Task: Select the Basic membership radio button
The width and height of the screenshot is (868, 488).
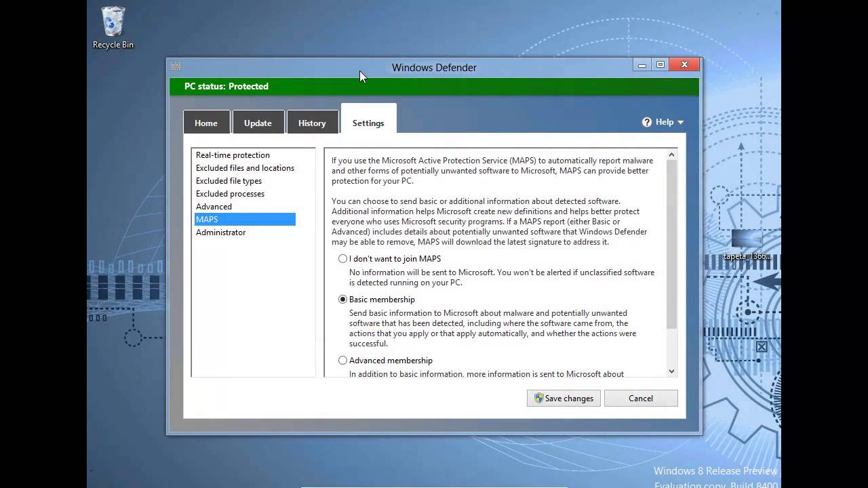Action: pyautogui.click(x=342, y=300)
